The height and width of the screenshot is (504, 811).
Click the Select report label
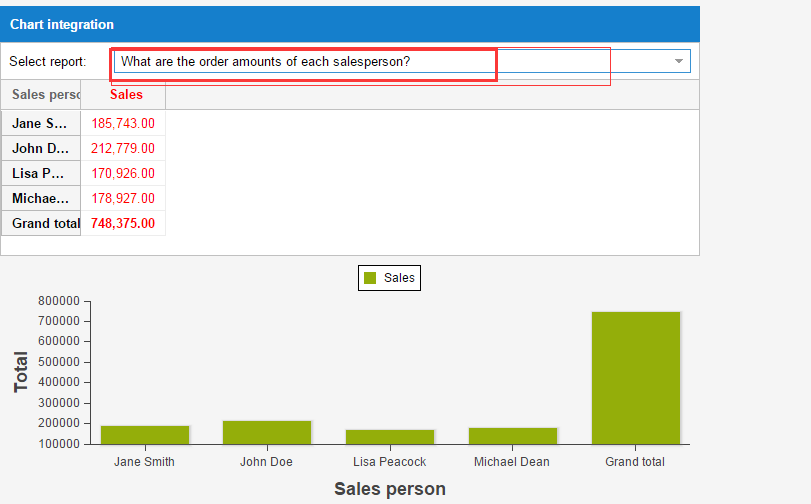(x=48, y=62)
